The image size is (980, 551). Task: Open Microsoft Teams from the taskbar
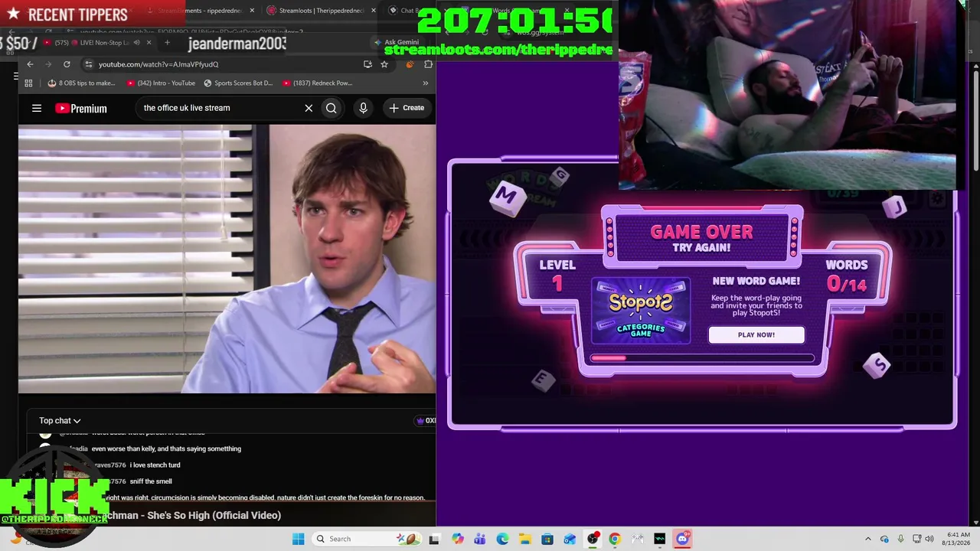coord(479,539)
